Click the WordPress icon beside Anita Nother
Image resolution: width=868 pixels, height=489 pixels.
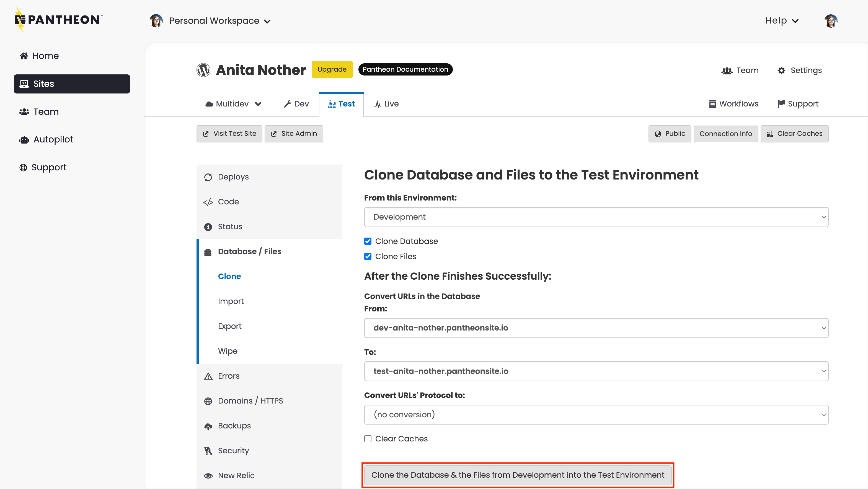[203, 70]
